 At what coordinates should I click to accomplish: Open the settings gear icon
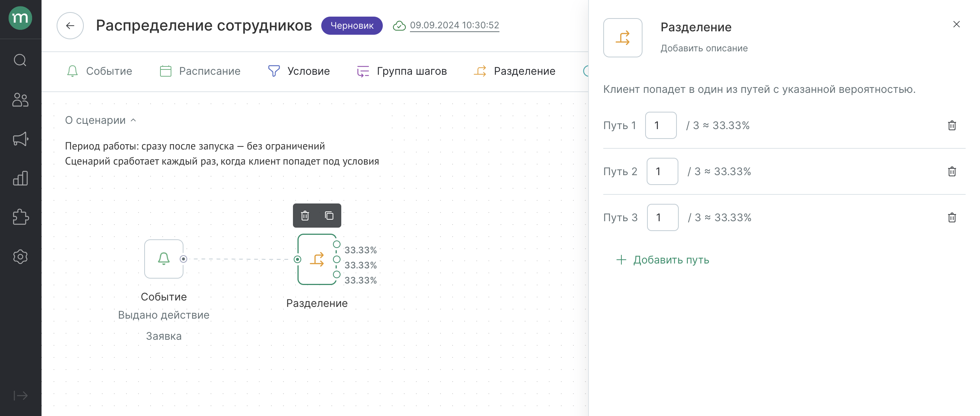20,257
